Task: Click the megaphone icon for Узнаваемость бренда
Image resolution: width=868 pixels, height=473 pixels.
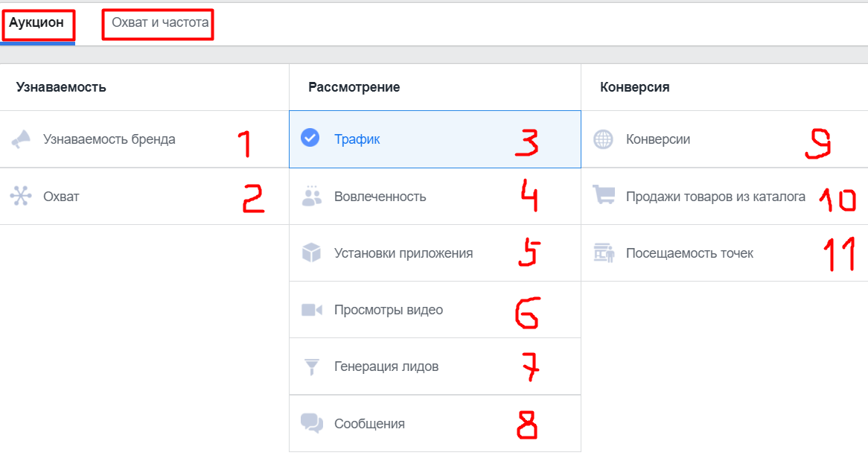Action: click(x=21, y=139)
